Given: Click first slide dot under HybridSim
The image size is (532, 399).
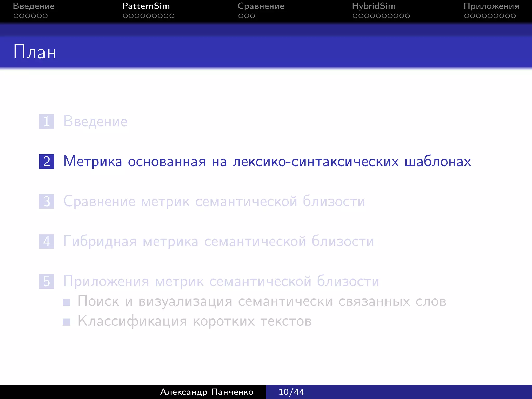Looking at the screenshot, I should tap(355, 16).
